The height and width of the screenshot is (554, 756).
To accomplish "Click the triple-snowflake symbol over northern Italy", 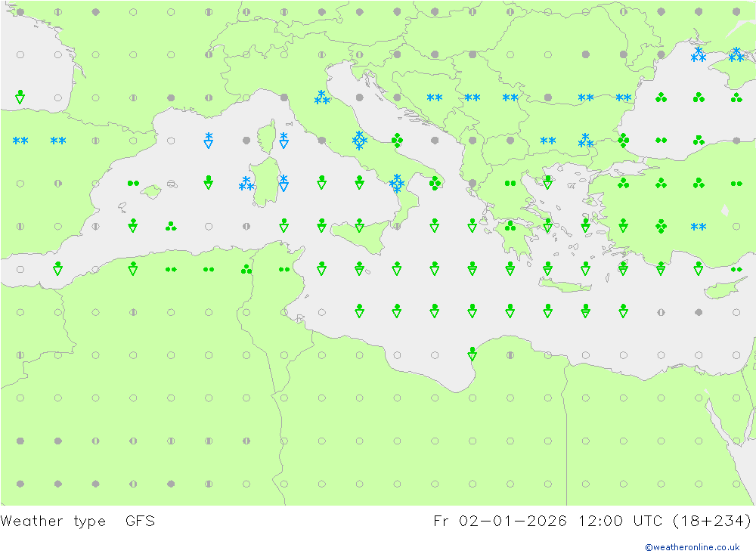I will pyautogui.click(x=321, y=97).
